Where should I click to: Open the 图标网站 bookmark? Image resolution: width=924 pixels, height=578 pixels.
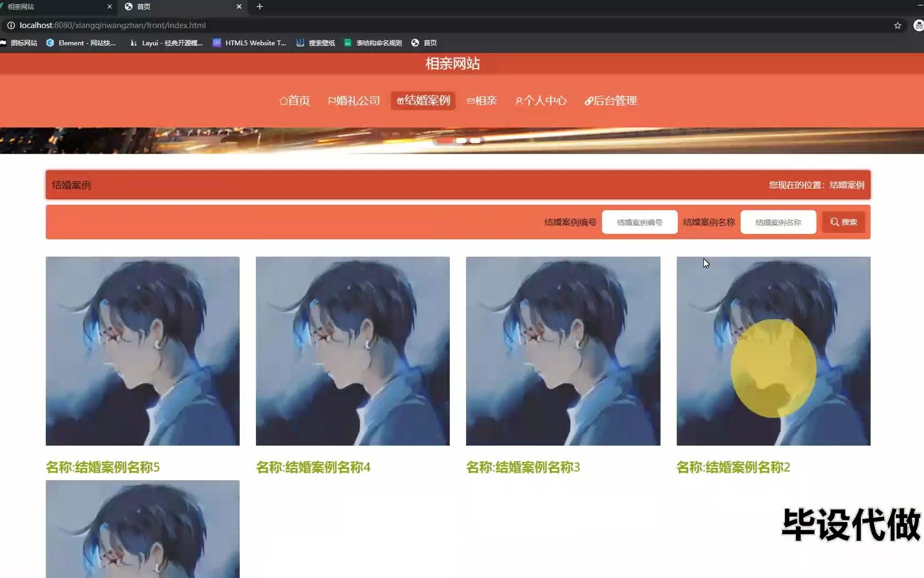(x=19, y=43)
